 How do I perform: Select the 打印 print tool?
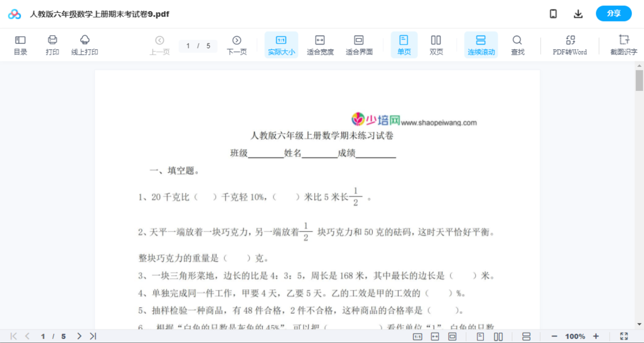(52, 45)
